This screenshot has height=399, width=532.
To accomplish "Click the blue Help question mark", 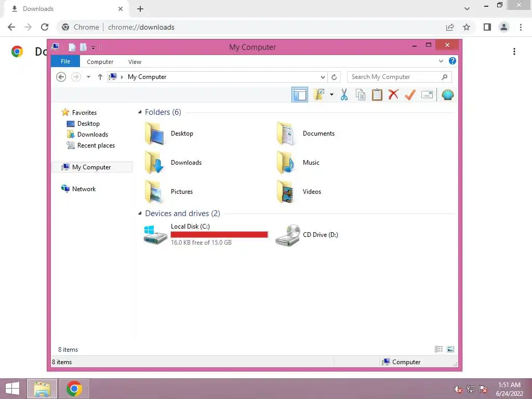I will click(453, 61).
